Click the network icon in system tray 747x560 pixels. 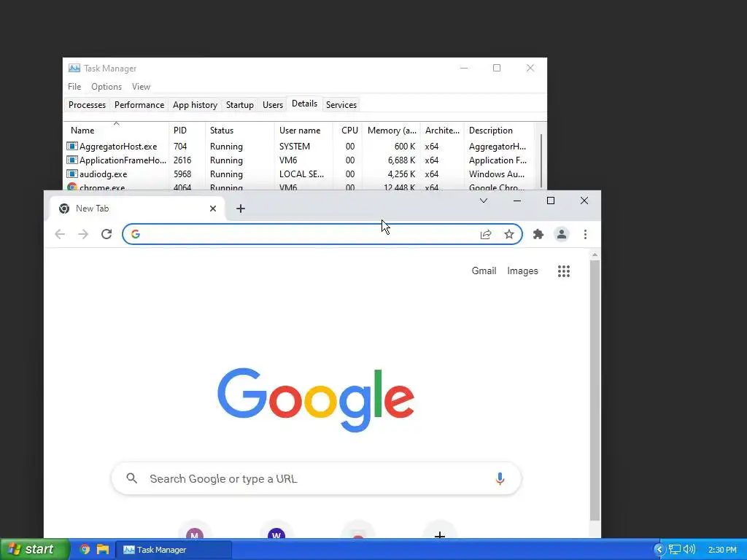[x=674, y=549]
